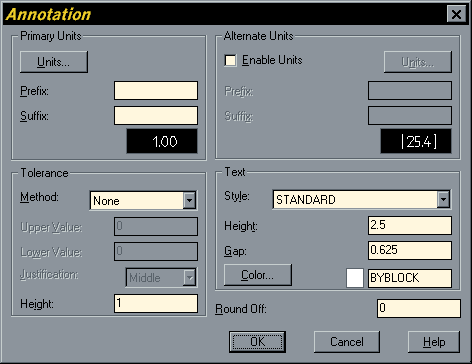Open Primary Units settings button
The width and height of the screenshot is (472, 364).
click(x=54, y=62)
